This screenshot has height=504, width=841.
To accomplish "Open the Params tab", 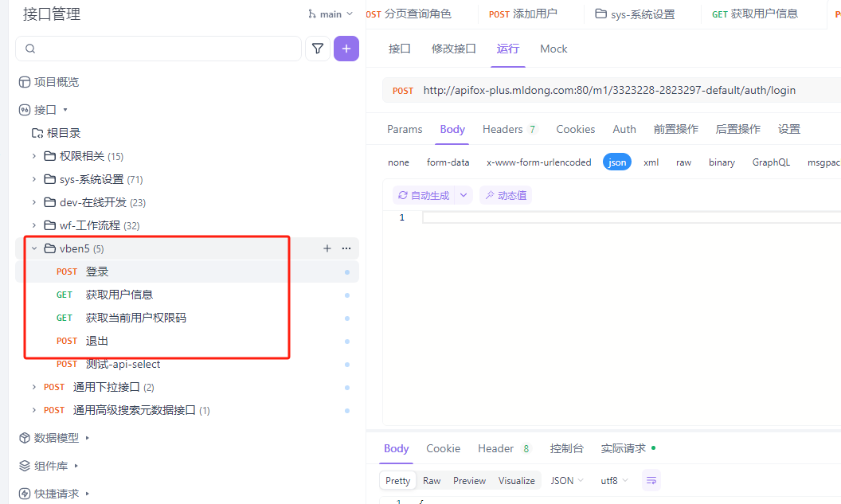I will [x=405, y=129].
